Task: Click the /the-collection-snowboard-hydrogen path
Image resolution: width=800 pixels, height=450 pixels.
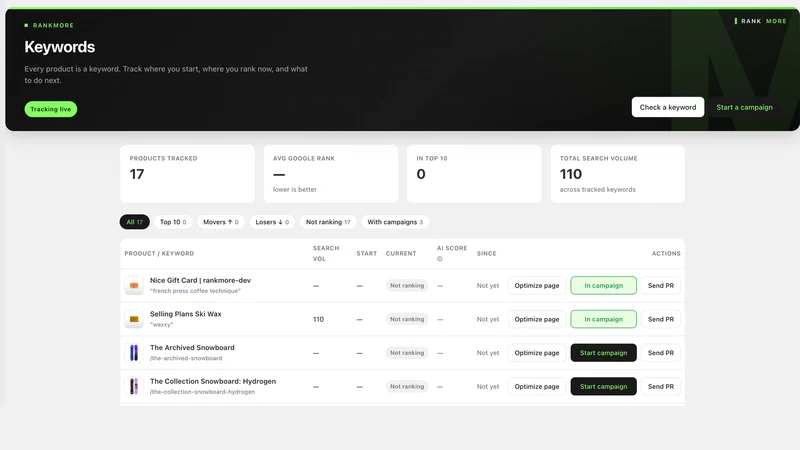Action: pyautogui.click(x=202, y=392)
